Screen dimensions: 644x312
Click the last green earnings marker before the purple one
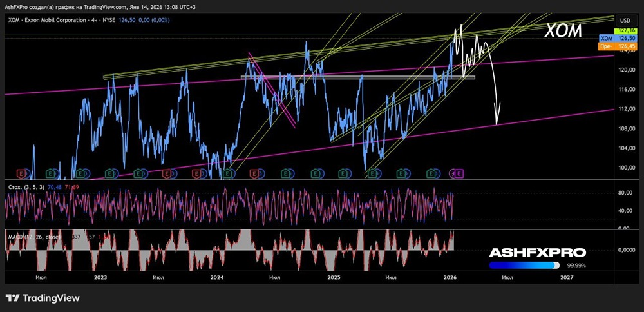point(431,174)
